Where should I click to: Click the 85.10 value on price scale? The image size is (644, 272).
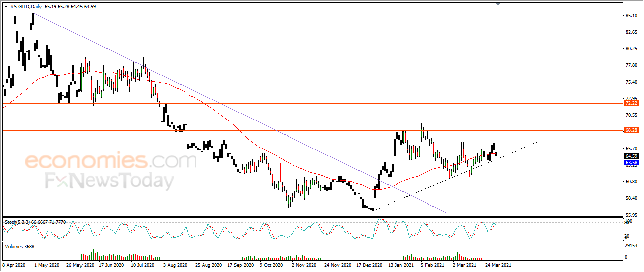tap(631, 16)
